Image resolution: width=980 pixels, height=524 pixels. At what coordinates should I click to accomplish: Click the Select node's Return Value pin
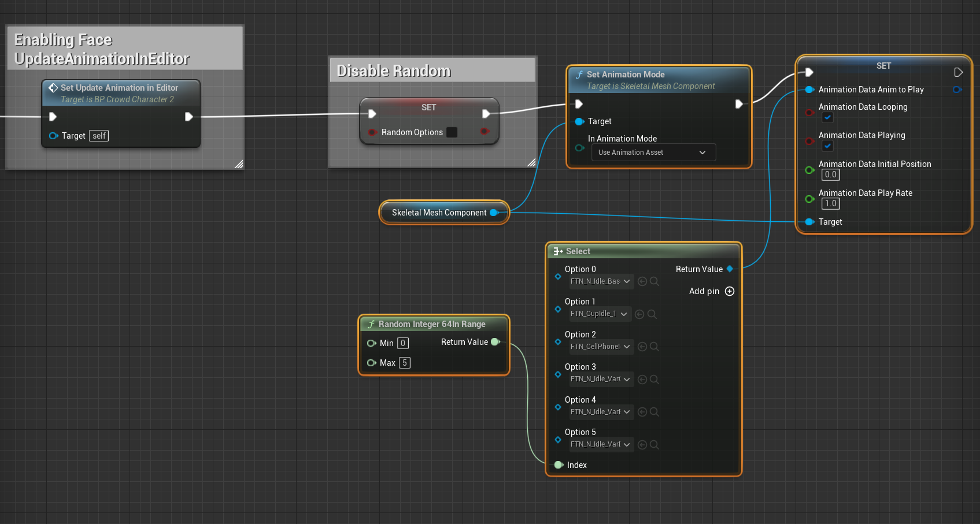(x=730, y=269)
